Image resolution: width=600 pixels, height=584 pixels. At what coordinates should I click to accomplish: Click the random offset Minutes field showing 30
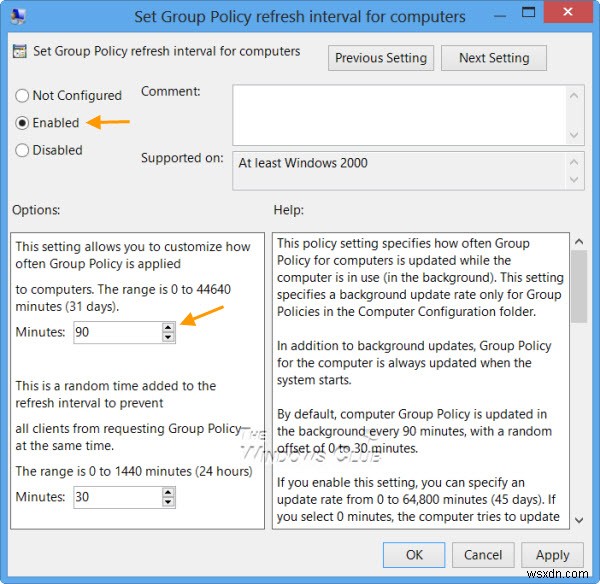pos(118,497)
